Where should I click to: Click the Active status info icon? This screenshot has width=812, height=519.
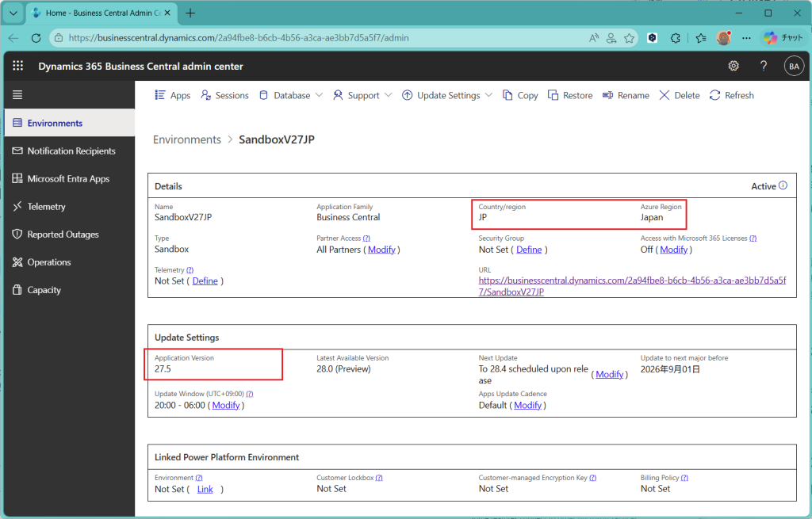click(x=783, y=186)
